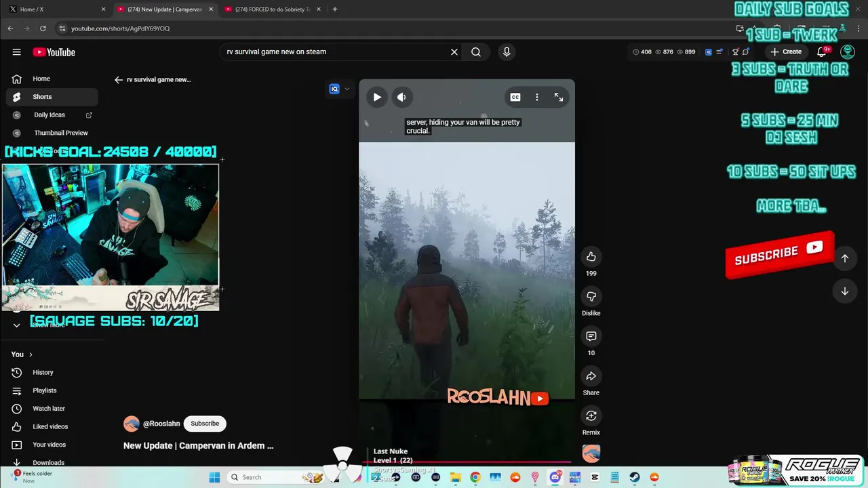Clear the search query with the X
This screenshot has width=868, height=488.
(x=454, y=52)
